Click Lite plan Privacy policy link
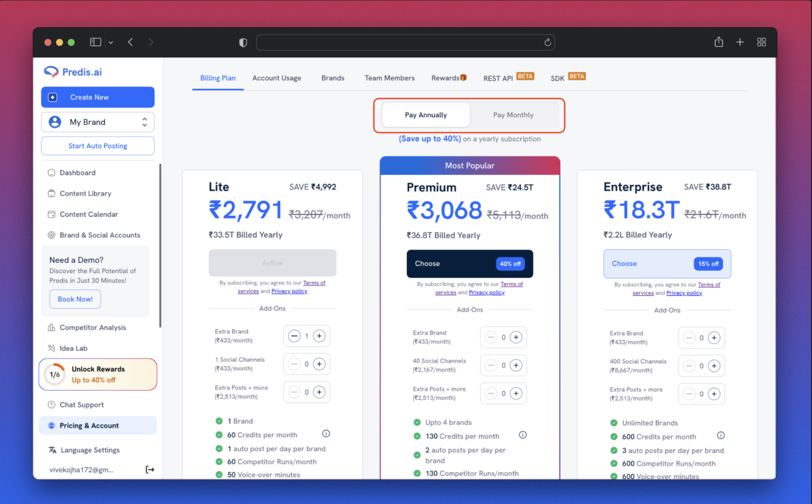Viewport: 812px width, 504px height. 289,291
